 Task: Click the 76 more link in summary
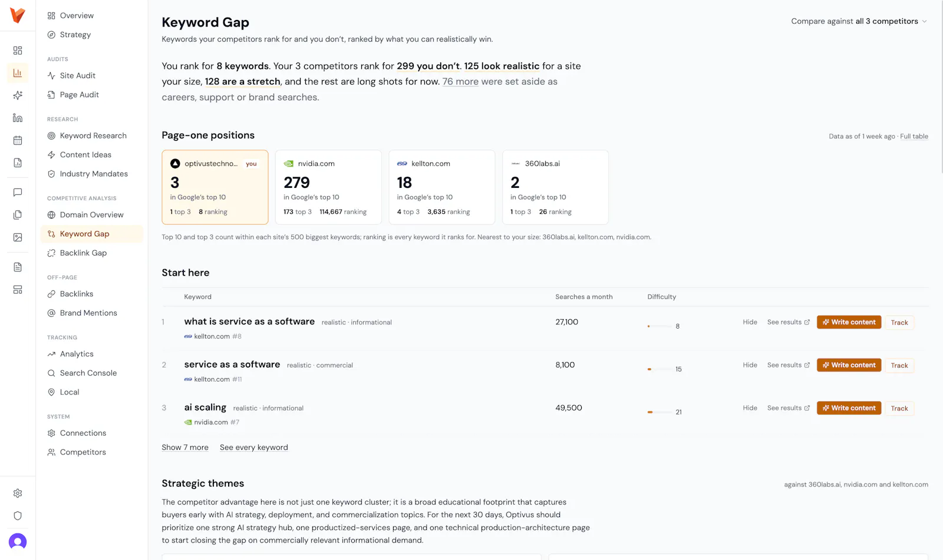(460, 82)
